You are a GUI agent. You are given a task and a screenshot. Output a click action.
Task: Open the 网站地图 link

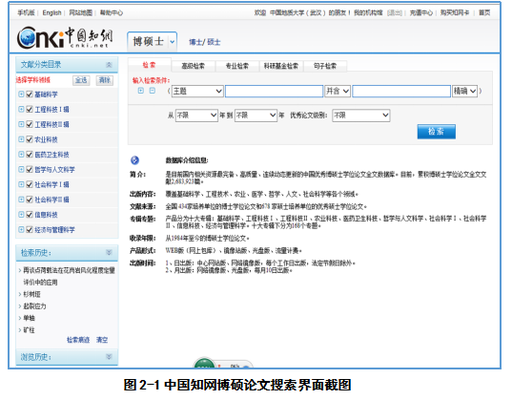click(x=80, y=13)
